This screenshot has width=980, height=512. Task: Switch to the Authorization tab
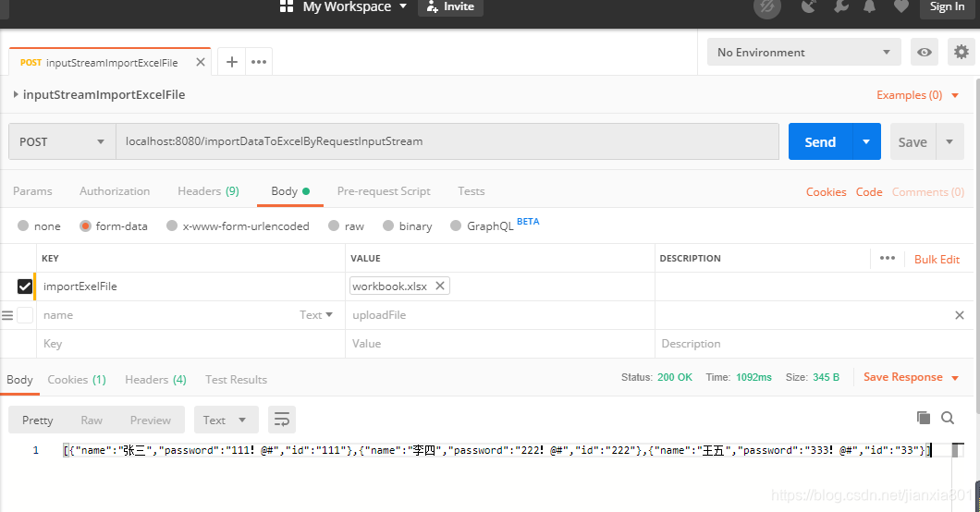115,191
